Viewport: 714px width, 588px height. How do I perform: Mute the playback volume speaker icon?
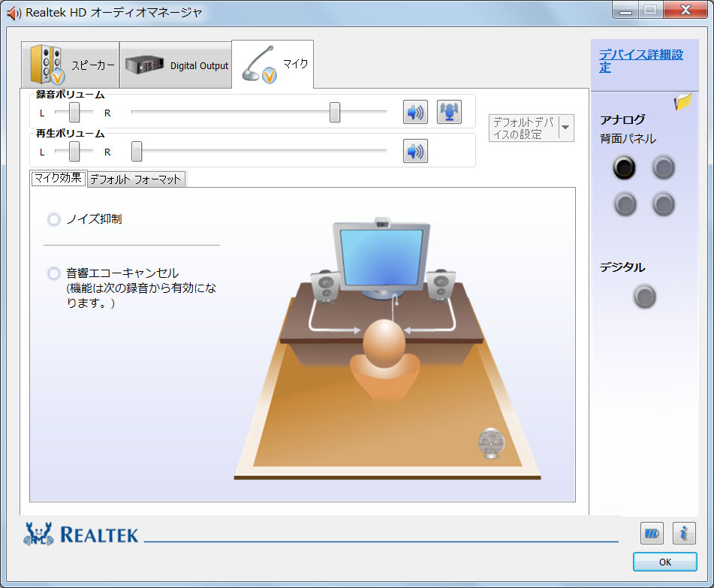tap(415, 151)
